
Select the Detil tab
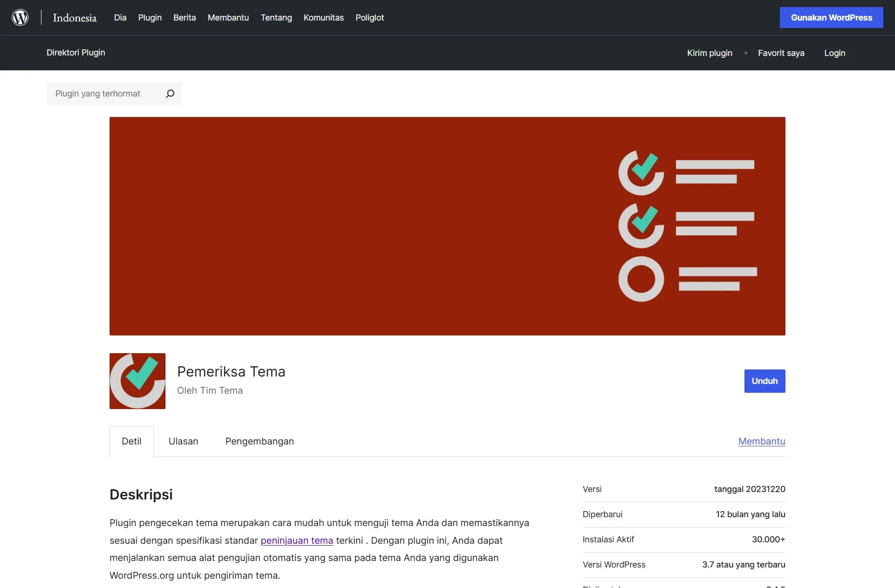[x=131, y=441]
